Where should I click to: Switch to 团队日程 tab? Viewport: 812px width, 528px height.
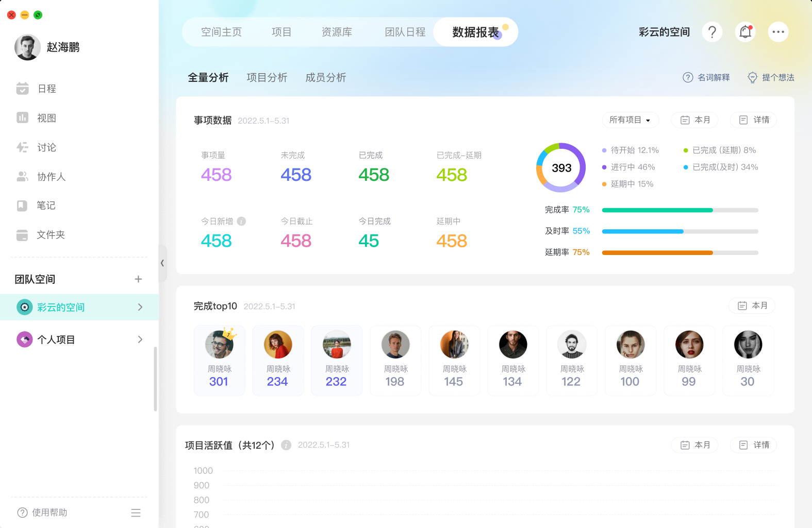405,32
